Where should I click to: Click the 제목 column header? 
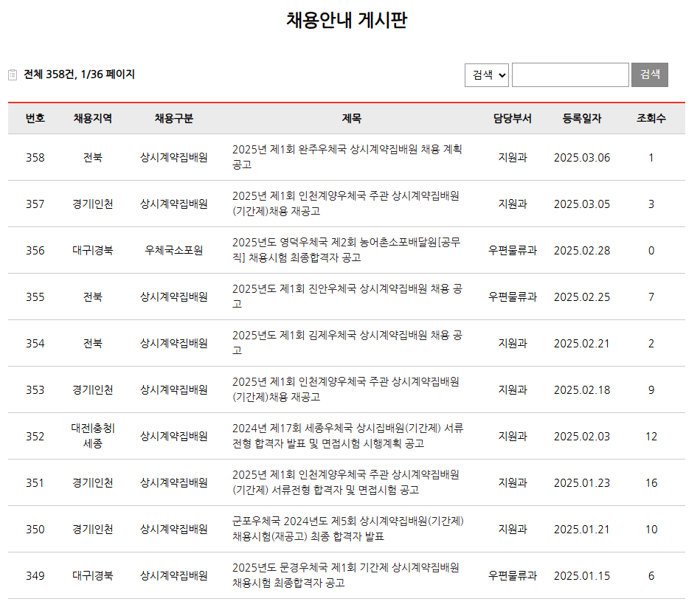[x=350, y=119]
